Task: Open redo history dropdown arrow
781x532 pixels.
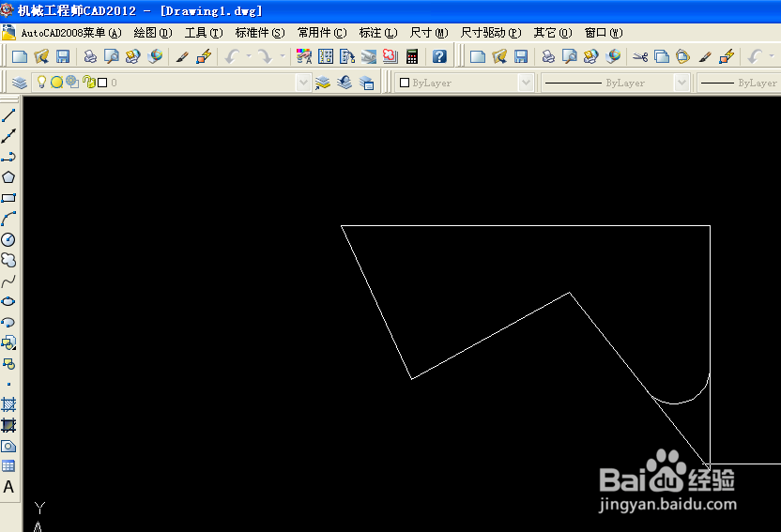Action: (x=283, y=56)
